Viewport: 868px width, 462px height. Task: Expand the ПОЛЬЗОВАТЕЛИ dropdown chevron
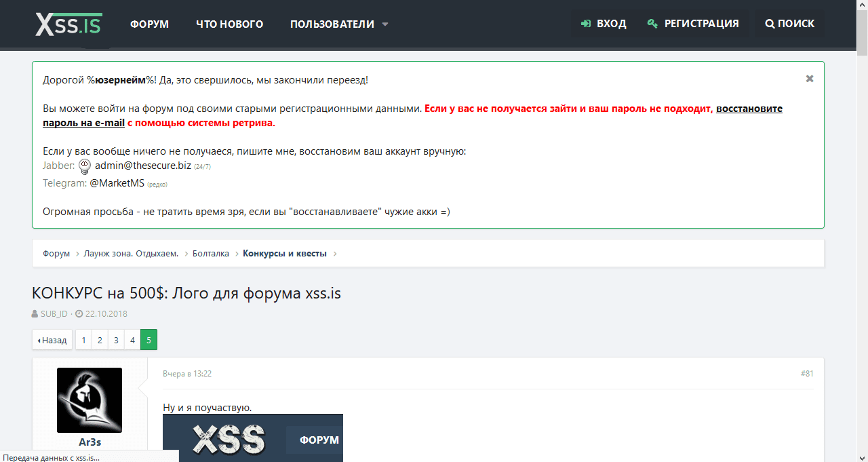[385, 24]
